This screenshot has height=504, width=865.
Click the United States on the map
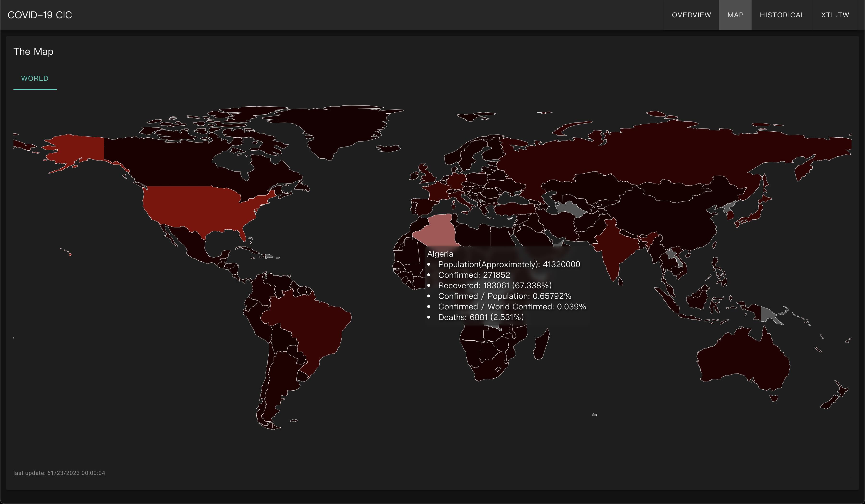point(199,209)
